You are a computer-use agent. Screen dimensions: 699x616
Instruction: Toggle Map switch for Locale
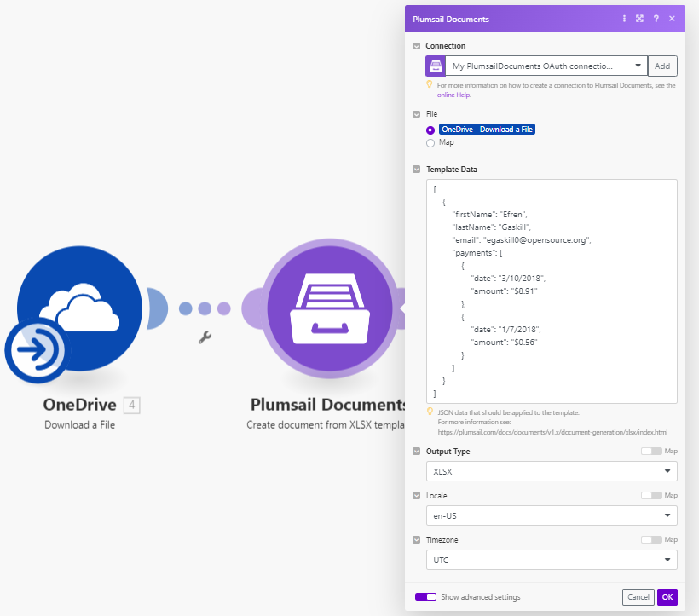651,495
